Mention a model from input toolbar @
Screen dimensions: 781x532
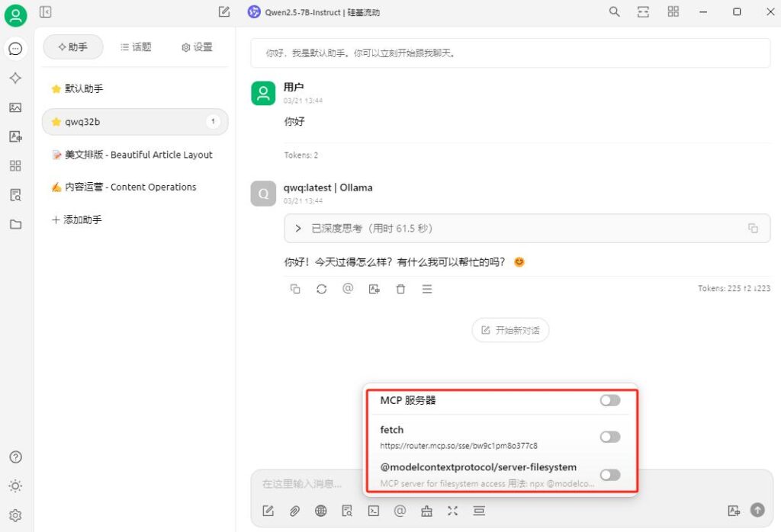(x=400, y=511)
